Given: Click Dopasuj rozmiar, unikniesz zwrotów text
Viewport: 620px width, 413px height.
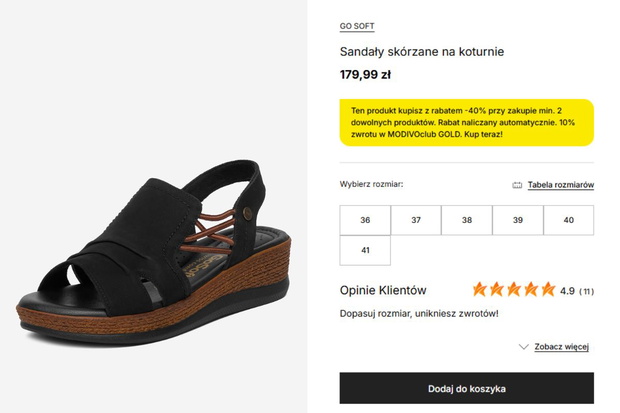Looking at the screenshot, I should tap(419, 314).
